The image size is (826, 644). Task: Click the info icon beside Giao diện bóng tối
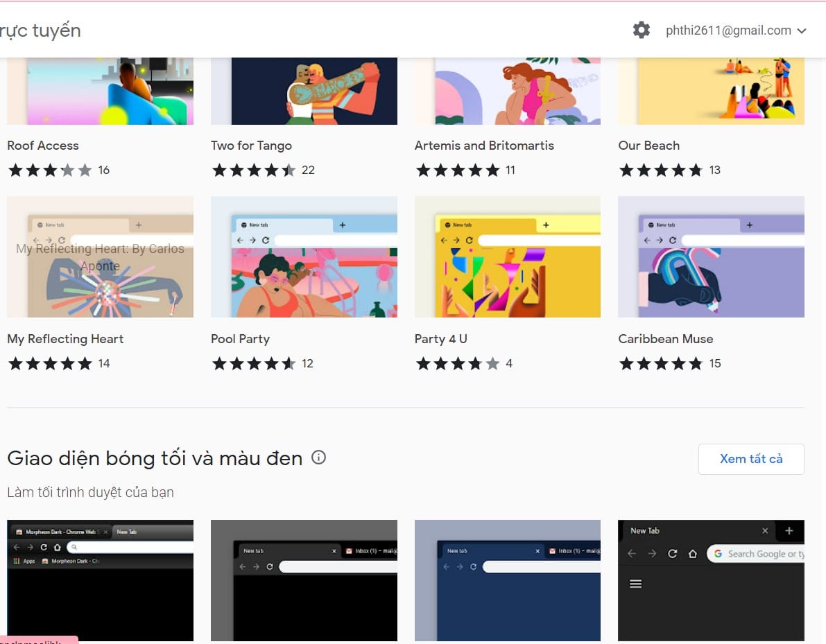[x=319, y=457]
